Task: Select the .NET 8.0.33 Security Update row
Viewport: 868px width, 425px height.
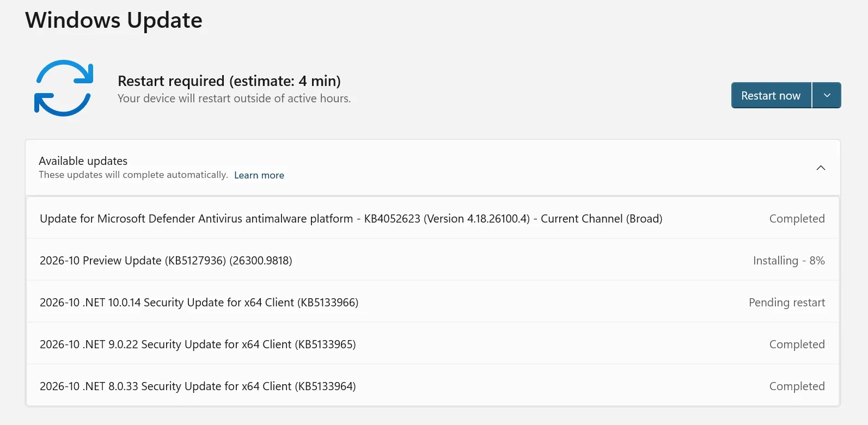Action: click(433, 385)
